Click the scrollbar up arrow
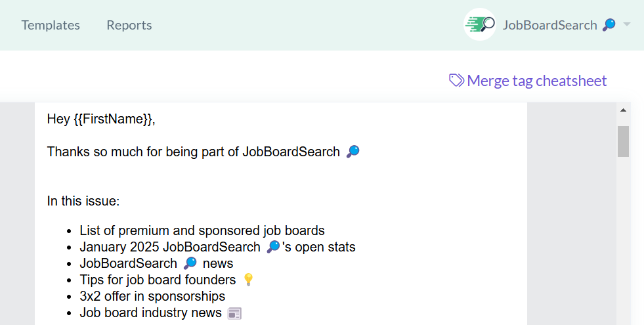The height and width of the screenshot is (325, 644). (x=623, y=110)
